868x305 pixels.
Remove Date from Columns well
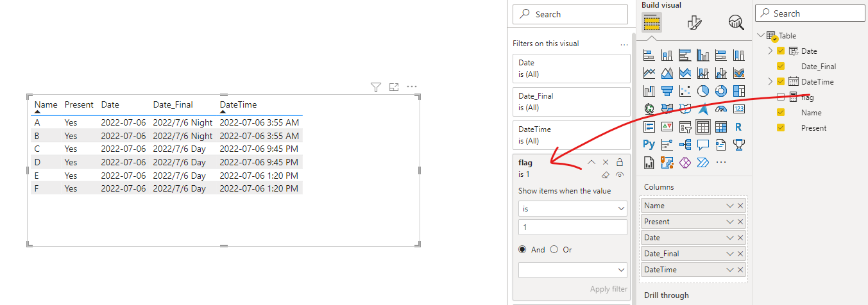coord(740,238)
